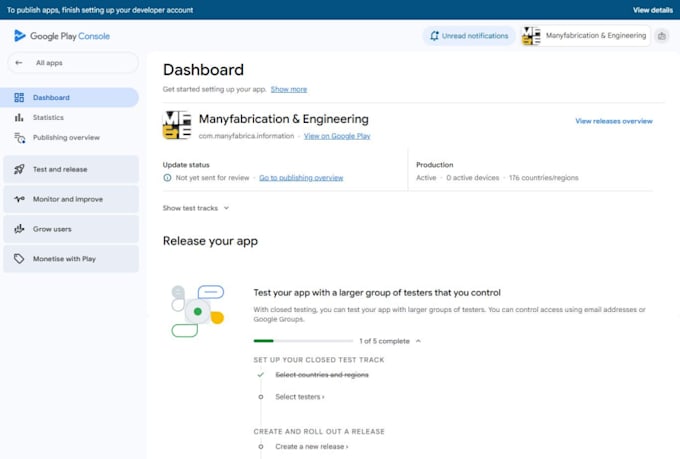Click the circle marker beside Create a new release
680x459 pixels.
coord(261,447)
